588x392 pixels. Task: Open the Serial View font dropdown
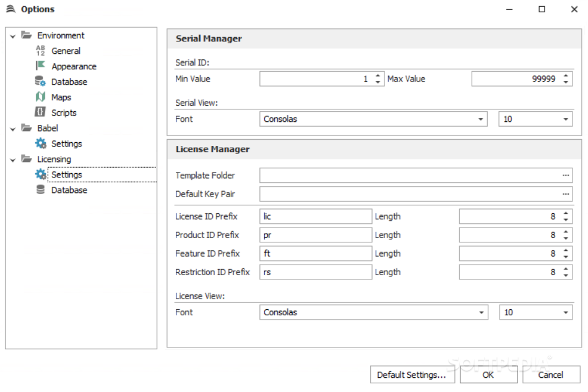(x=480, y=119)
